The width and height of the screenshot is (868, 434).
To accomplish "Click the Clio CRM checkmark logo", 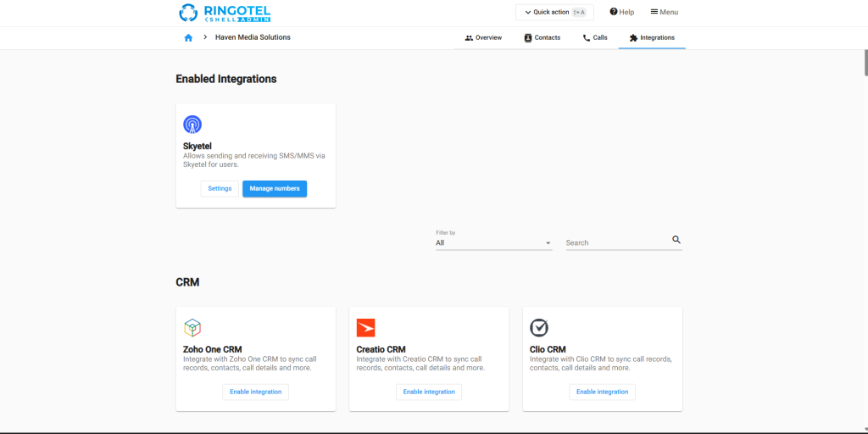I will coord(538,328).
